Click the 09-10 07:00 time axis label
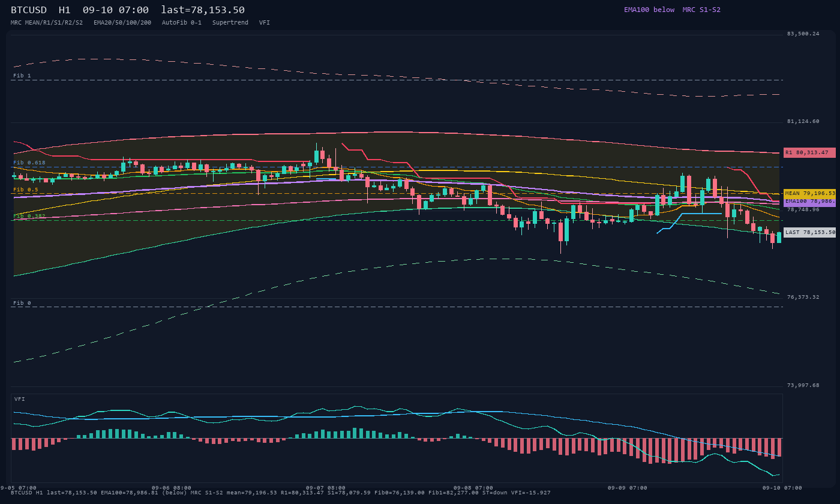The height and width of the screenshot is (504, 840). pyautogui.click(x=782, y=488)
